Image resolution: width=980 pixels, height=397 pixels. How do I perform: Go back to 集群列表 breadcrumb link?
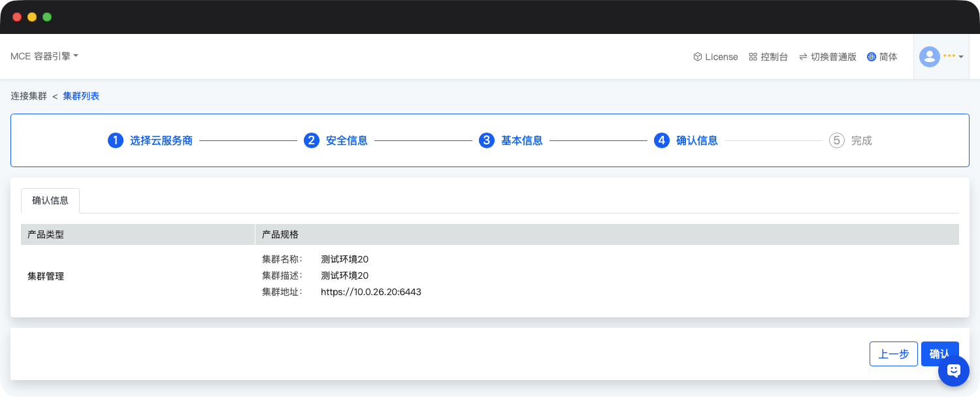[81, 96]
